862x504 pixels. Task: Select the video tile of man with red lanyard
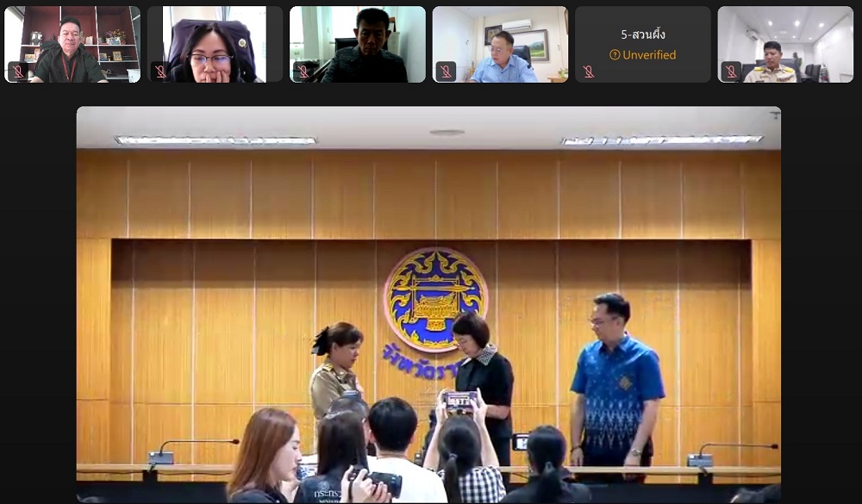click(x=72, y=45)
